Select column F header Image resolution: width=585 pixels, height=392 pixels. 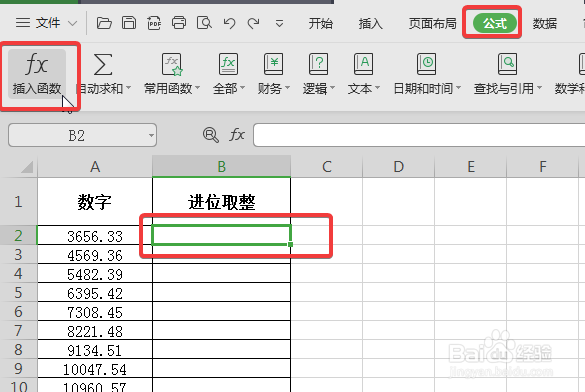pyautogui.click(x=543, y=166)
